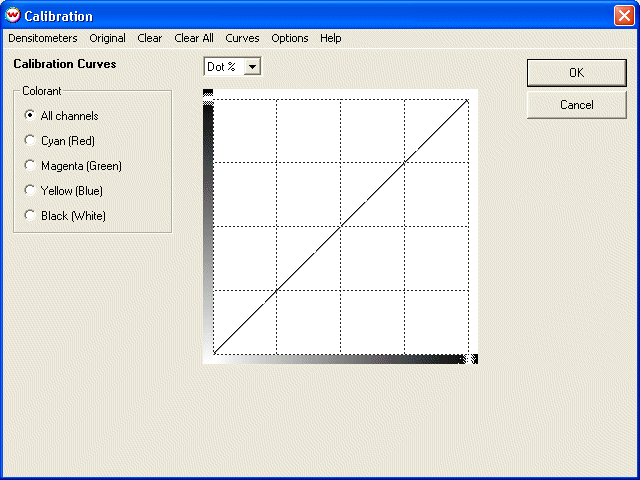The width and height of the screenshot is (640, 480).
Task: Open the Densitometers menu
Action: click(x=43, y=38)
